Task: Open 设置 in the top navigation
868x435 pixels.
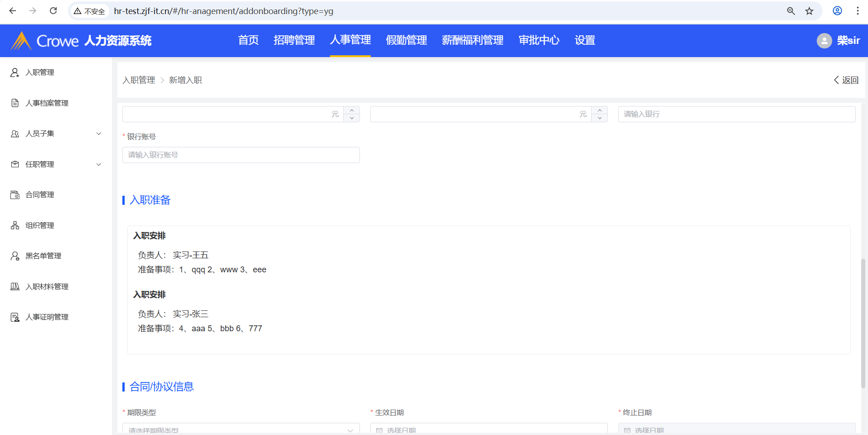Action: click(x=585, y=40)
